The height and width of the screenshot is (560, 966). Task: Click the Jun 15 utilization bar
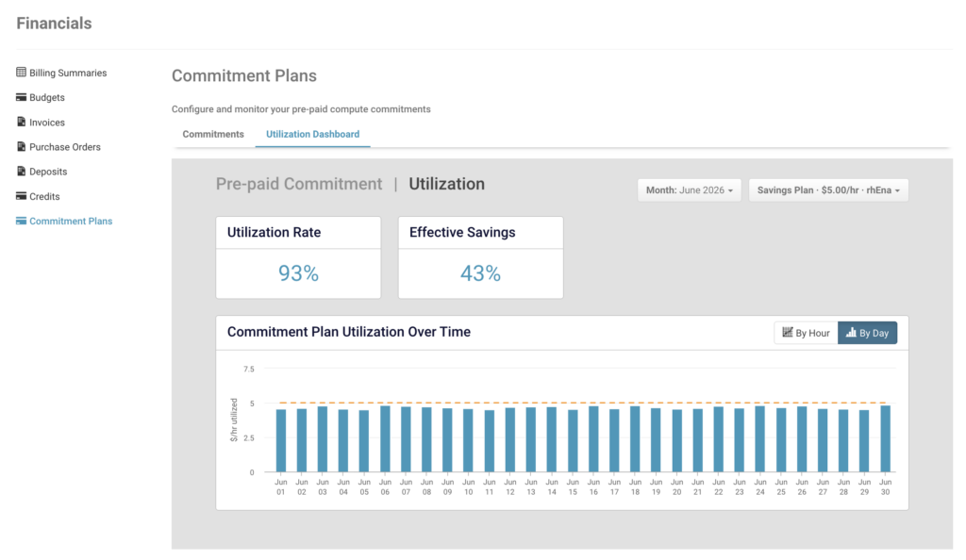coord(573,440)
